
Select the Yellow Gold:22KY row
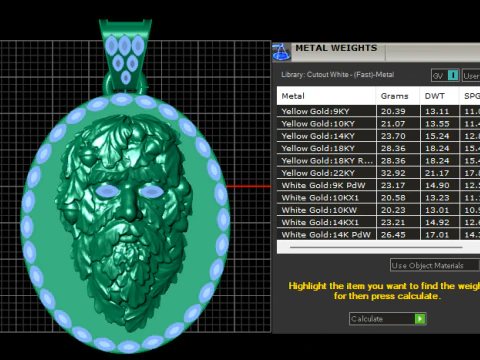pos(378,173)
